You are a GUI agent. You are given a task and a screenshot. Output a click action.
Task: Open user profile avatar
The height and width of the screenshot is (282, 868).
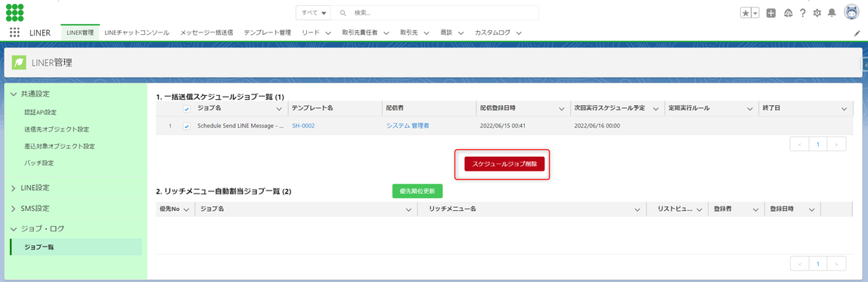click(851, 12)
